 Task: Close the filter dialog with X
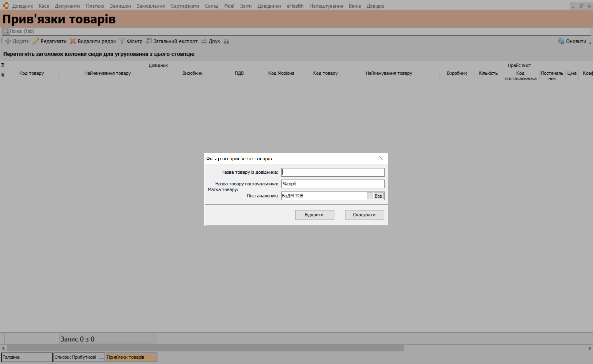[381, 158]
